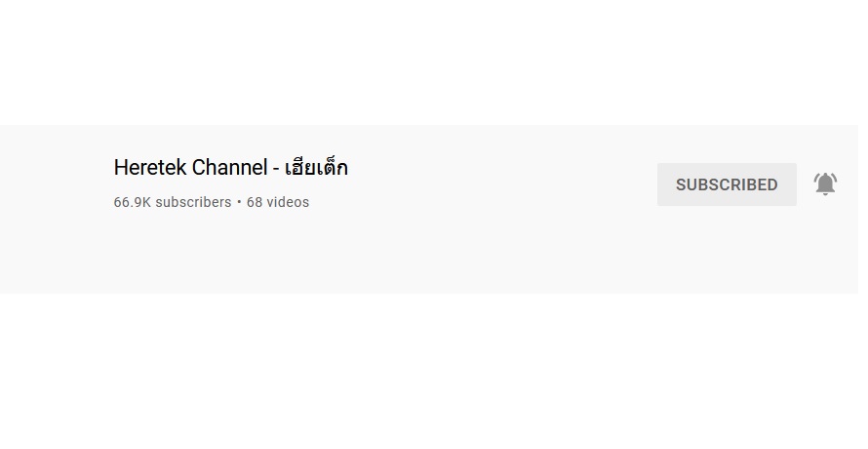Click the dot separator before 68 videos
868x449 pixels.
[x=239, y=202]
